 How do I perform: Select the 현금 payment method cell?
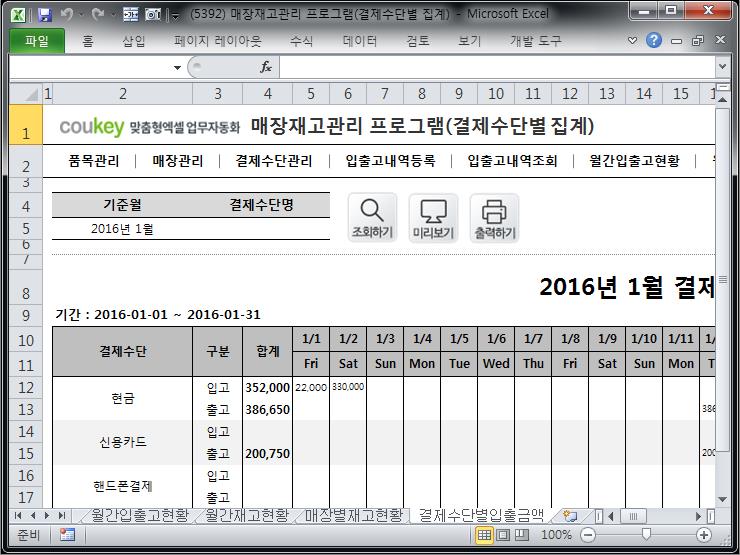tap(123, 398)
